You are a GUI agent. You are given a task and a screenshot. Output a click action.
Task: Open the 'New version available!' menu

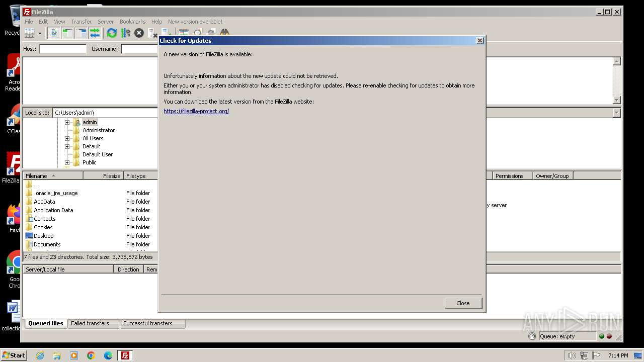point(195,22)
